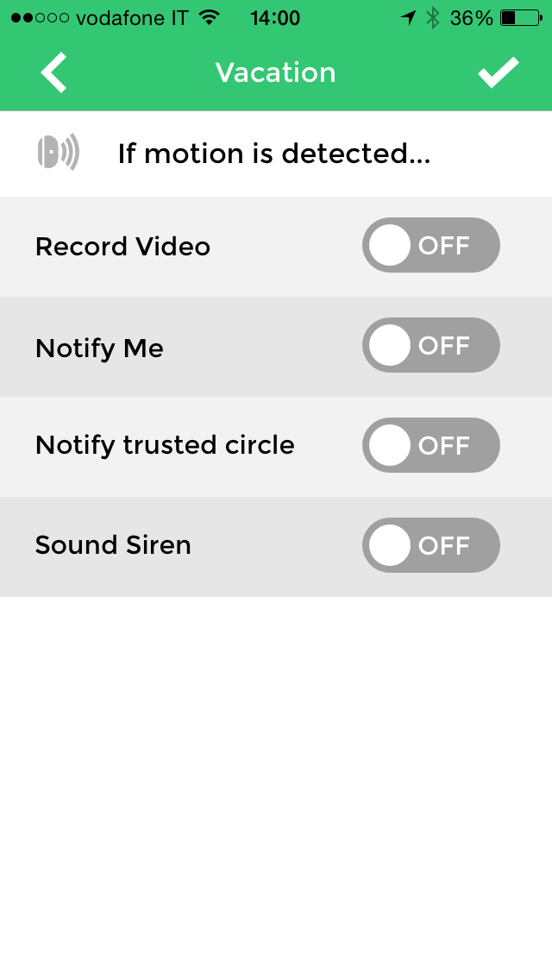Viewport: 552px width, 980px height.
Task: Toggle the Notify trusted circle switch
Action: point(430,445)
